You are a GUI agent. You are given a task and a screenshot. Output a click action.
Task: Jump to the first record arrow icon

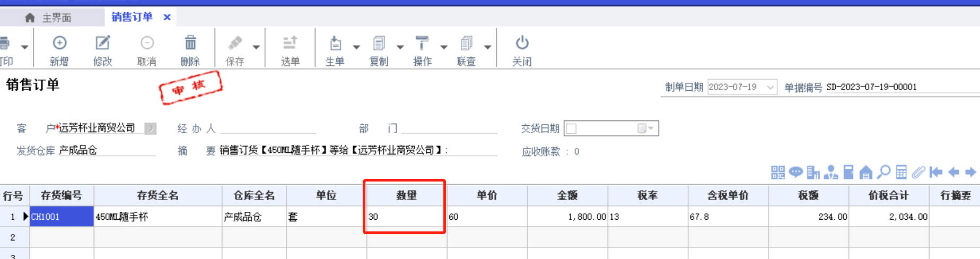[x=936, y=172]
